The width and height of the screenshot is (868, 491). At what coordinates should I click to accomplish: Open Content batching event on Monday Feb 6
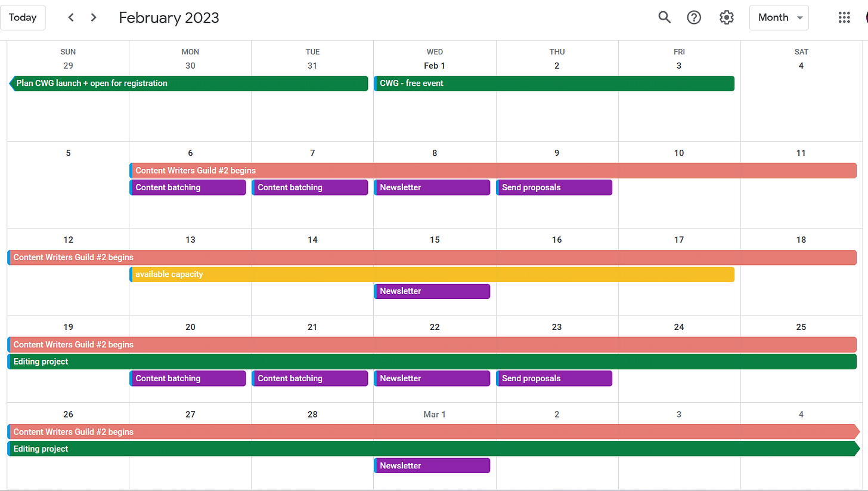pos(188,187)
